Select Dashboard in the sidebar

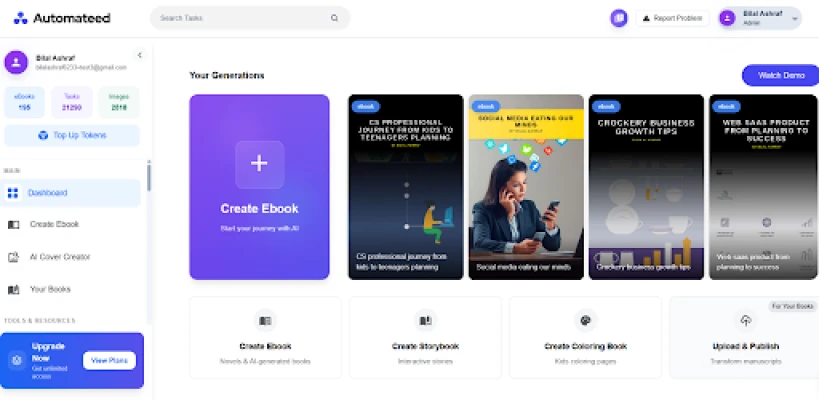pos(71,193)
